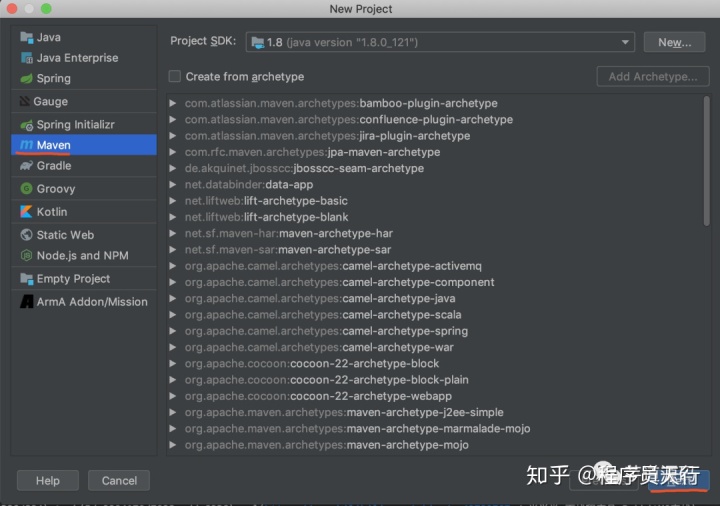
Task: Select Gradle project type
Action: 84,166
